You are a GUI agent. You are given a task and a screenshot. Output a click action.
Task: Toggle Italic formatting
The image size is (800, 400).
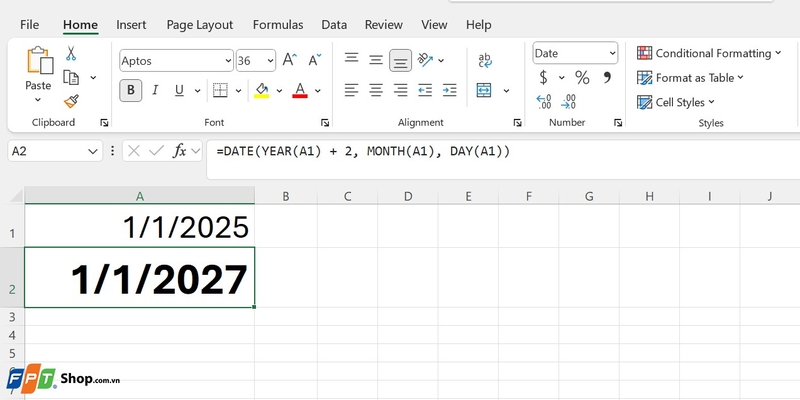155,91
